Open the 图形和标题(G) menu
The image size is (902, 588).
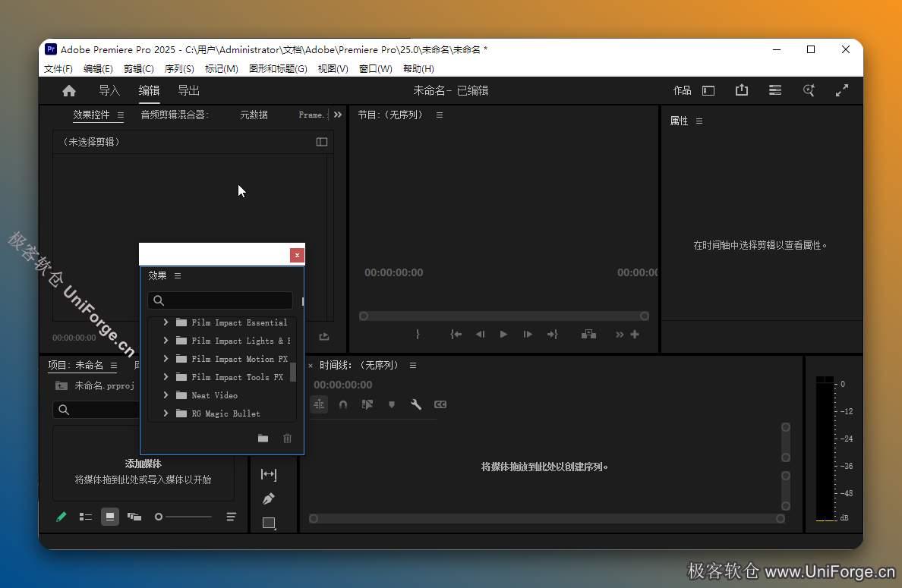point(278,68)
